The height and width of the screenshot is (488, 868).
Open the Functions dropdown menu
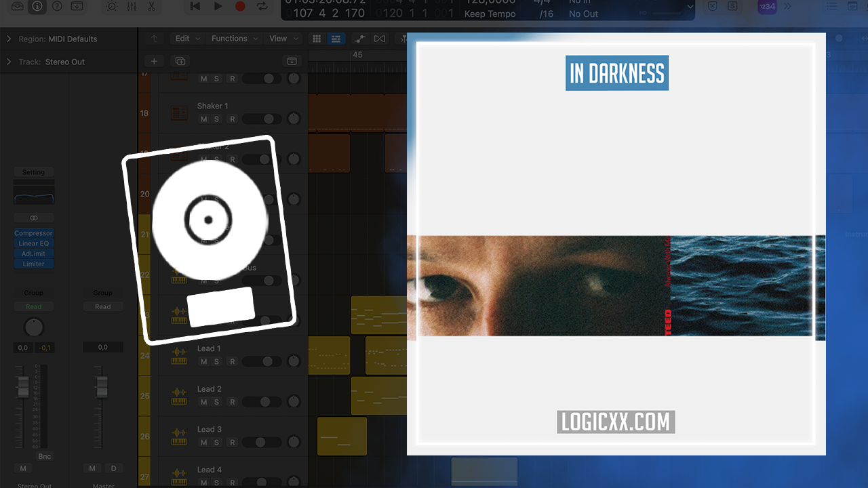234,39
